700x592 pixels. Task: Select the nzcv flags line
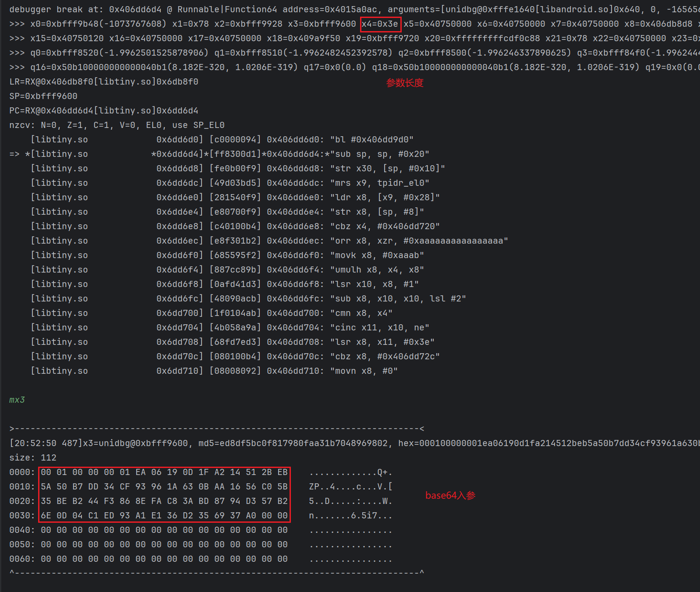click(117, 125)
